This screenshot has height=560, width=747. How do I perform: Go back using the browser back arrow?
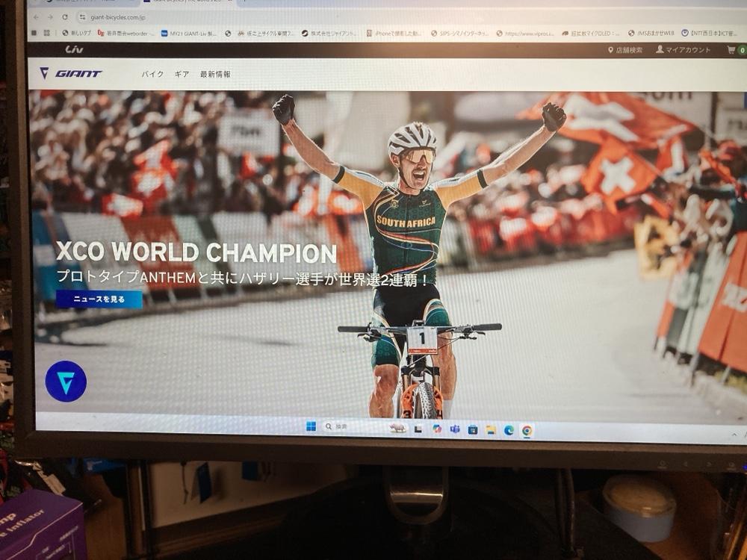pyautogui.click(x=36, y=16)
